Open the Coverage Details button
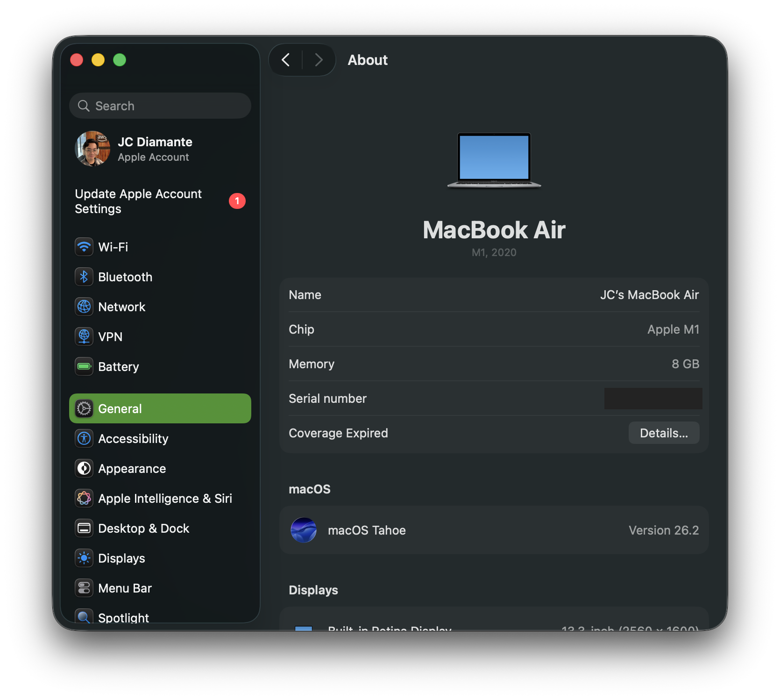The height and width of the screenshot is (700, 780). coord(664,433)
